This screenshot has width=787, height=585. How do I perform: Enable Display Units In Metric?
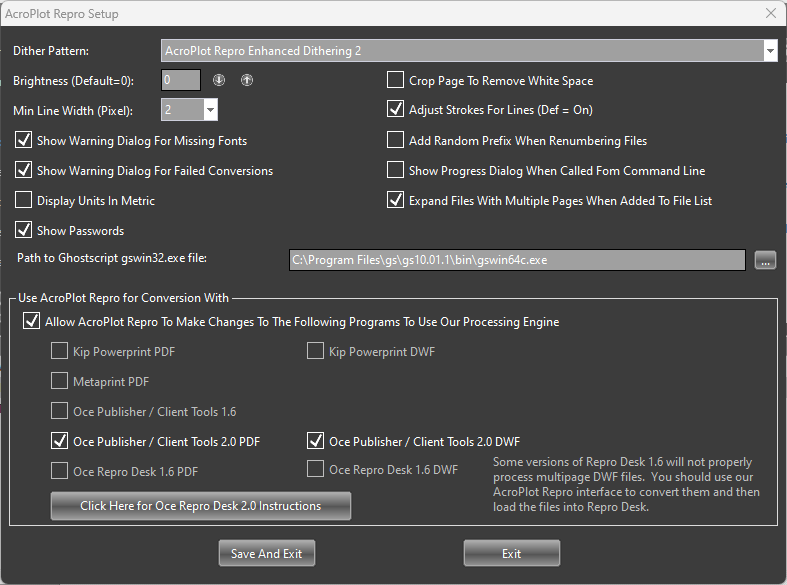tap(23, 200)
